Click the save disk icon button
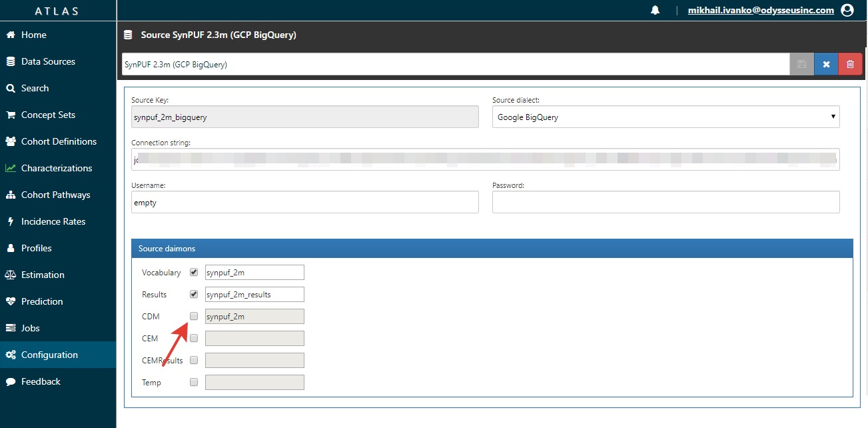This screenshot has width=868, height=428. [x=802, y=64]
